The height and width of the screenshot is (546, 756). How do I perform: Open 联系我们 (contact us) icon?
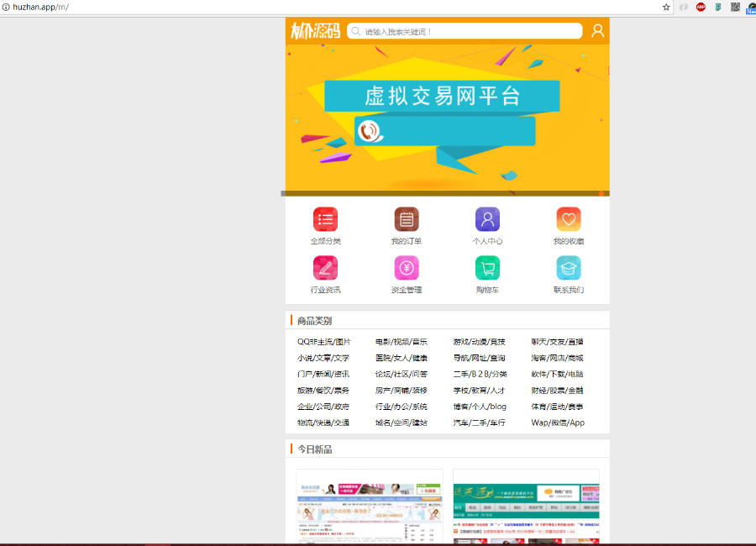[569, 268]
